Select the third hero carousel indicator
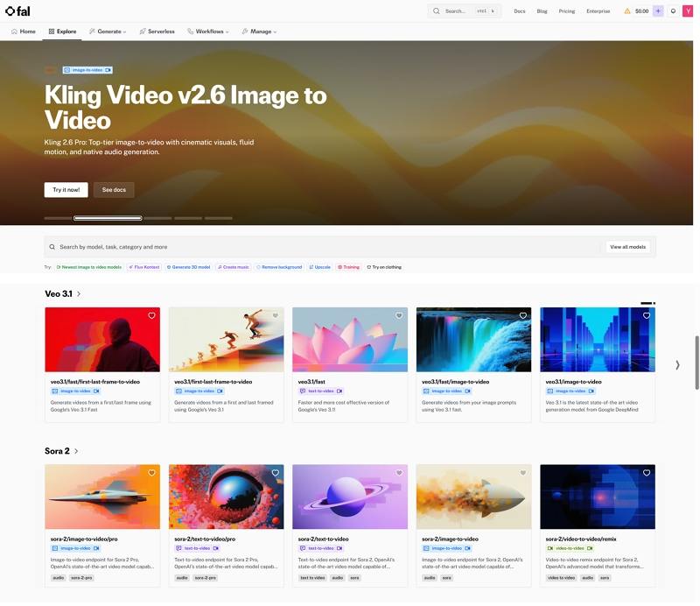The width and height of the screenshot is (700, 606). click(158, 219)
